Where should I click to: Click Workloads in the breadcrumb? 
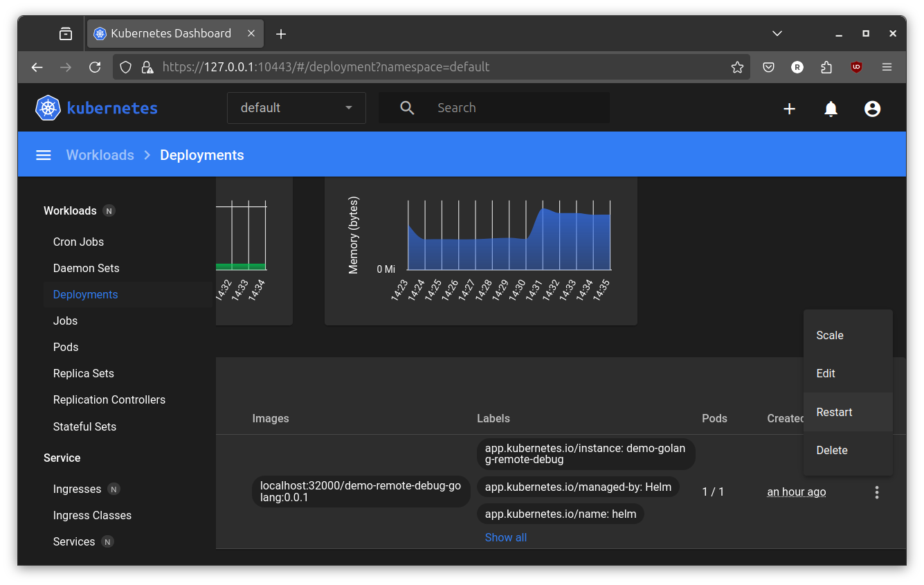[100, 155]
